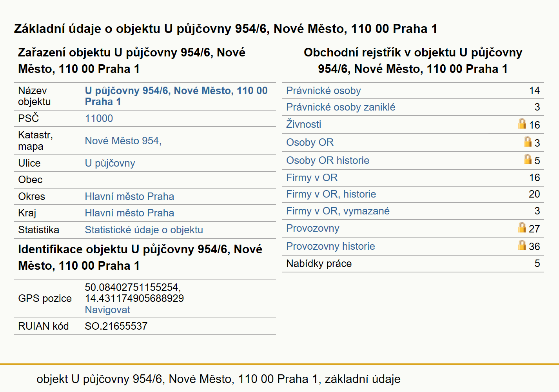
Task: Open Firmy v OR link
Action: point(312,178)
